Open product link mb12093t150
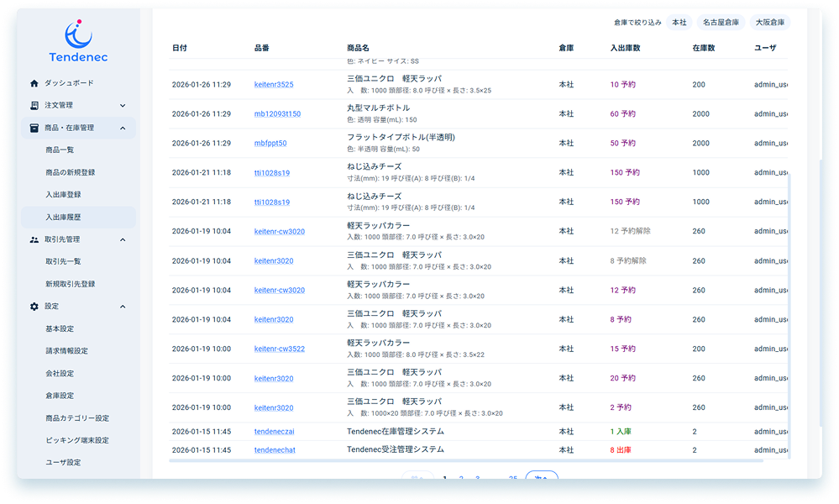Image resolution: width=839 pixels, height=504 pixels. pyautogui.click(x=277, y=114)
